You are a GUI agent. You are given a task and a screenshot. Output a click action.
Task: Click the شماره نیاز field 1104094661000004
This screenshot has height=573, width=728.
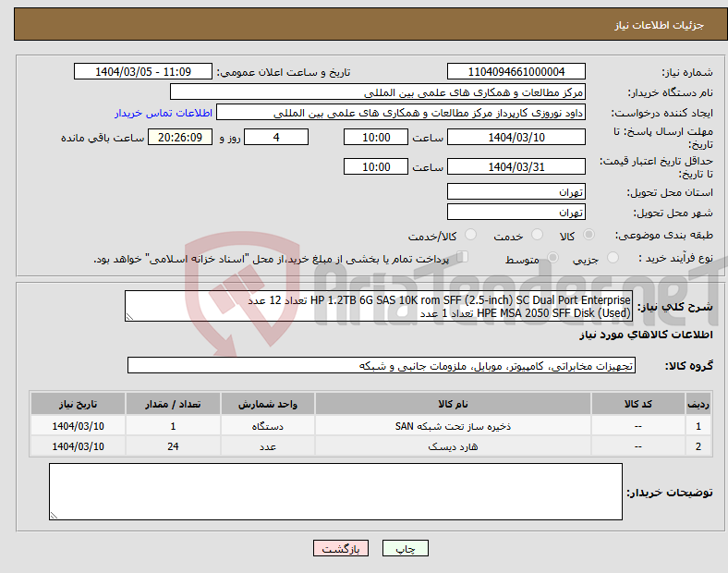pos(516,71)
